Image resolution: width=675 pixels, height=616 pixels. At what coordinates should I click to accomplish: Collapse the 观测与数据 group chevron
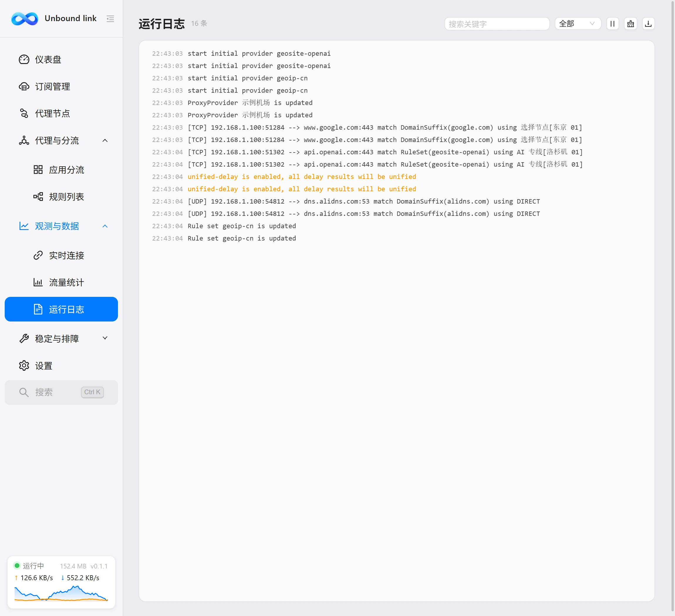(105, 226)
